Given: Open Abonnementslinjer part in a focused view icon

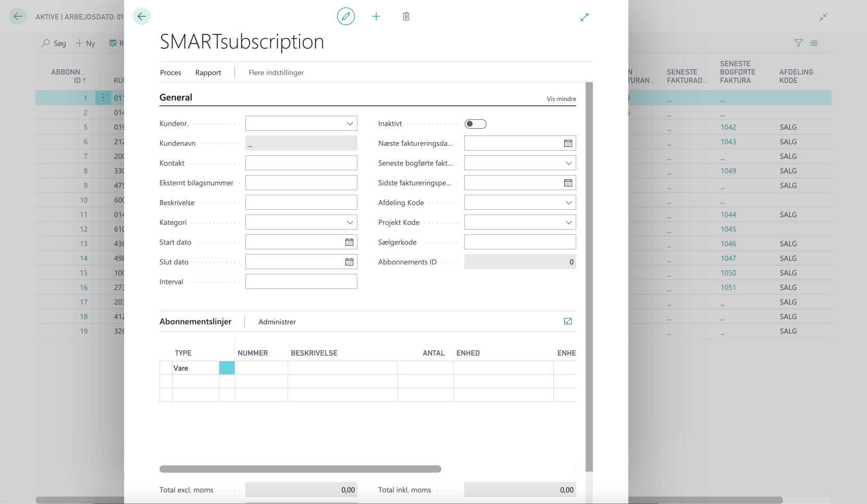Looking at the screenshot, I should (568, 321).
